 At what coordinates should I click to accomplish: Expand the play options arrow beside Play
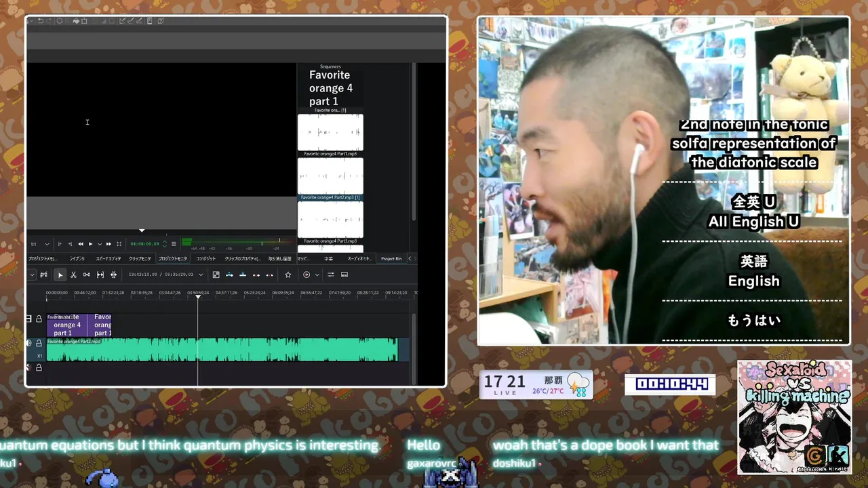coord(100,244)
